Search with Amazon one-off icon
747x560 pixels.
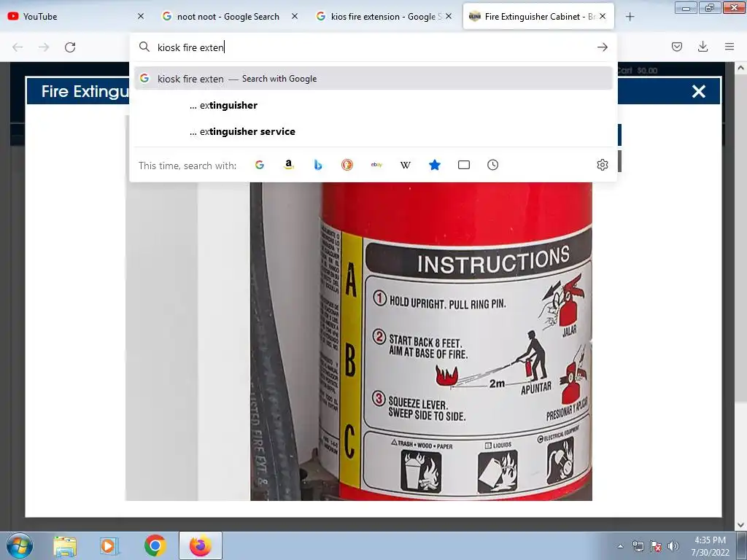288,165
